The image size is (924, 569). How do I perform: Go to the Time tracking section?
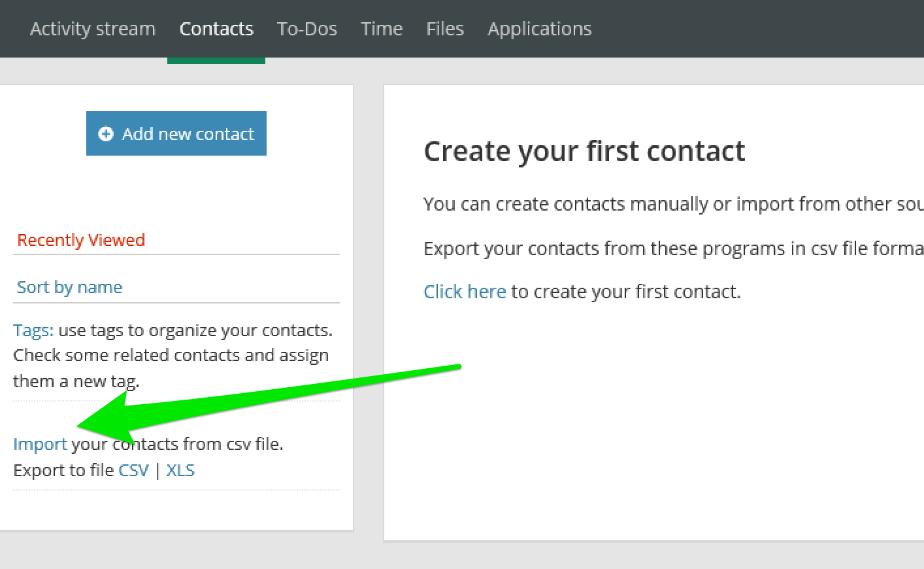coord(382,28)
